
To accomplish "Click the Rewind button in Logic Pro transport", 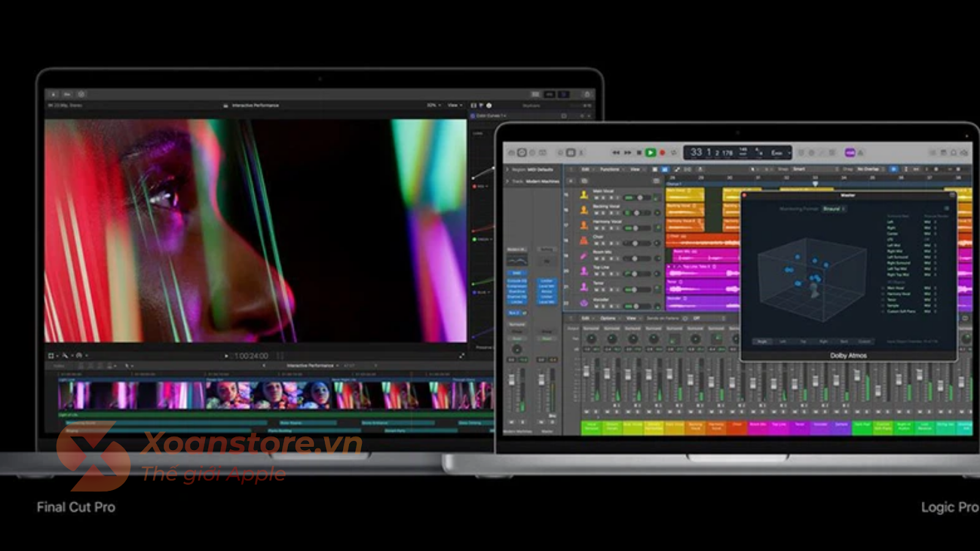I will [x=616, y=152].
